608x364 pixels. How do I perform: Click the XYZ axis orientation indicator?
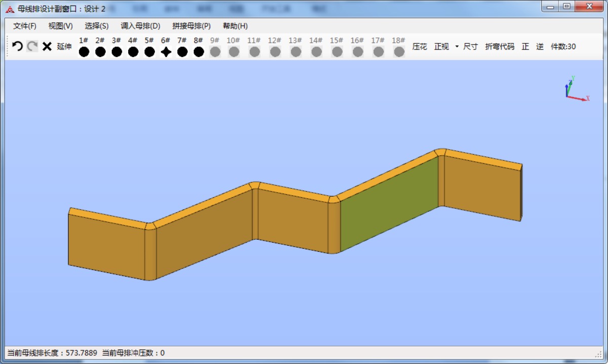click(x=575, y=90)
